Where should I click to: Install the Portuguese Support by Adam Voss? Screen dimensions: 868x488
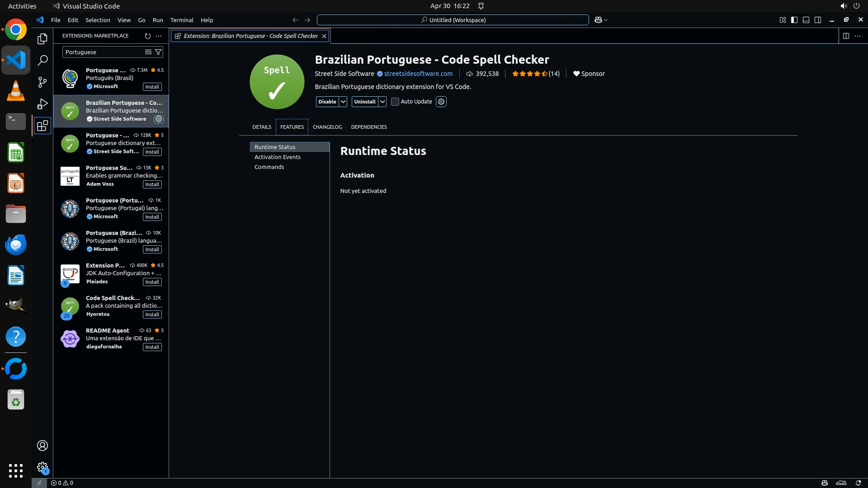coord(152,184)
